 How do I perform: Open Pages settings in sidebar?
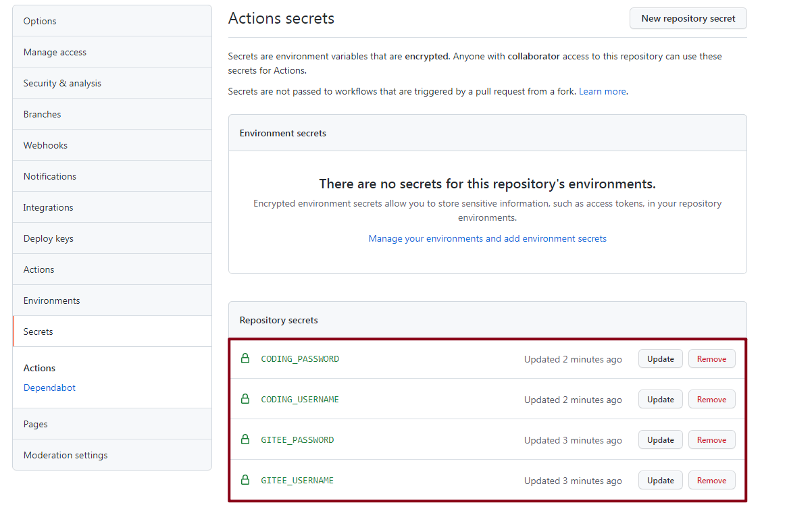coord(35,424)
